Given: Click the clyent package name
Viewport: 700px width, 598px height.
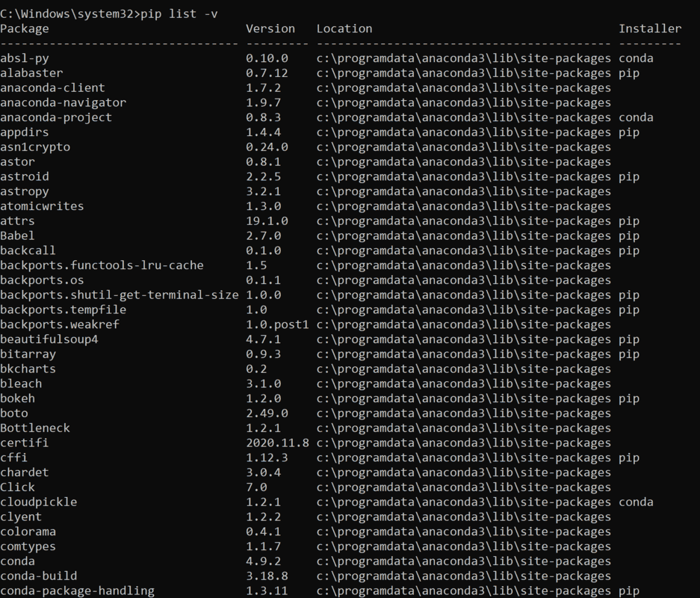Looking at the screenshot, I should [21, 517].
